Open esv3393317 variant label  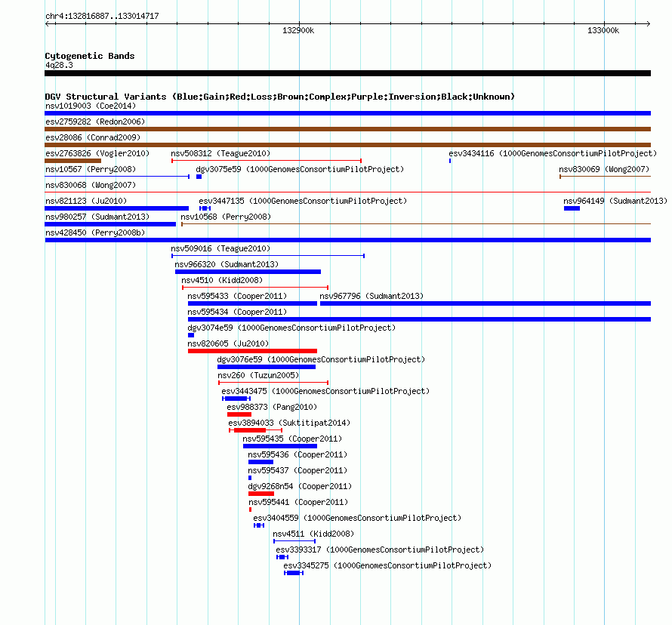click(380, 550)
